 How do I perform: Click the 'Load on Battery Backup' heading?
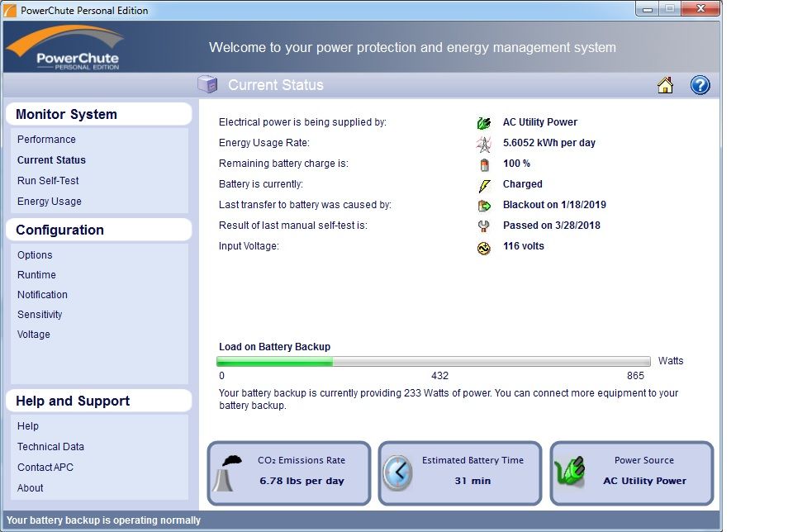(274, 347)
